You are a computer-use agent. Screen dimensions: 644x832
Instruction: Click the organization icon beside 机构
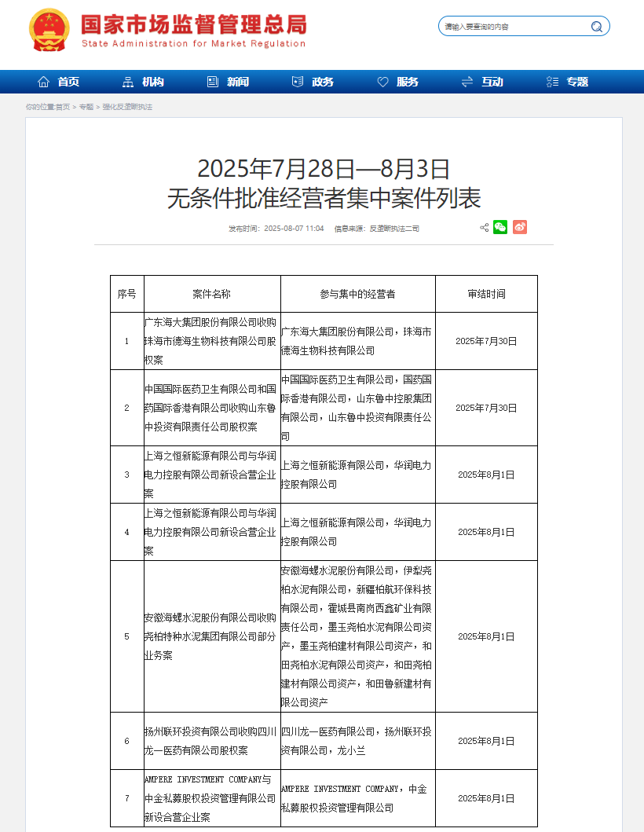pos(128,82)
